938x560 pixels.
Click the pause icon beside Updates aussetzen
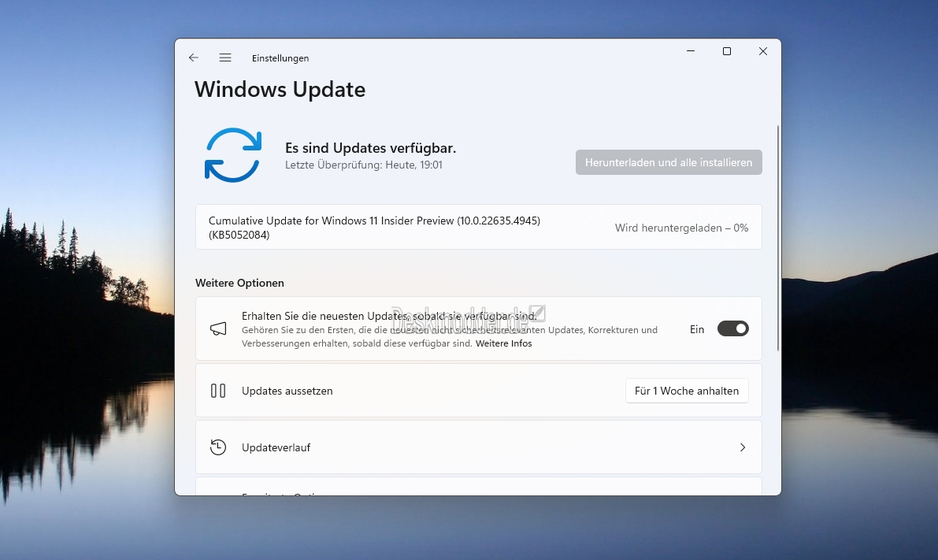[218, 391]
